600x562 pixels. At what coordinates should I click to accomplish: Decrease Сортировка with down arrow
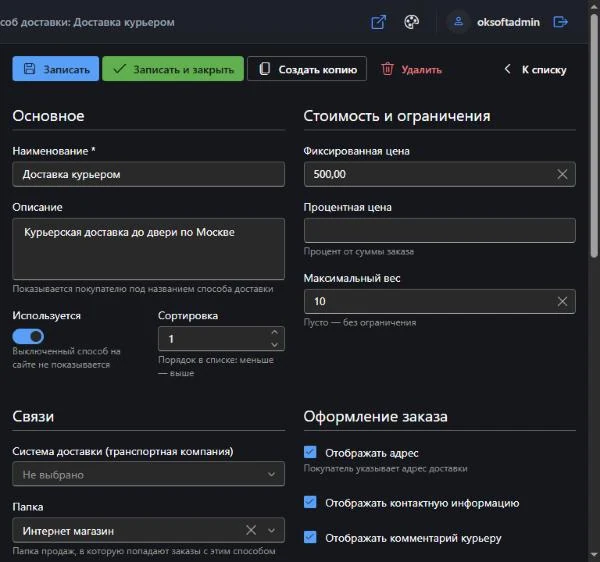274,345
